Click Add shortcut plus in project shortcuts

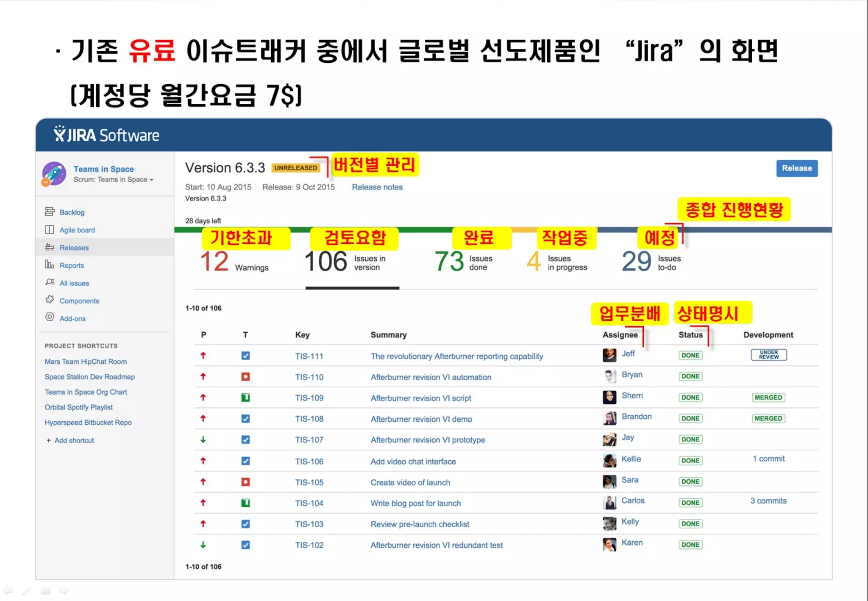point(48,440)
